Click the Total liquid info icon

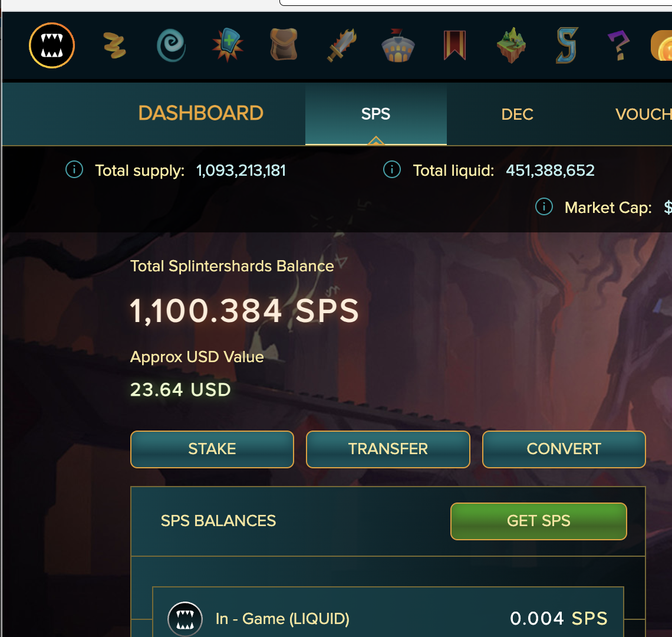point(392,169)
